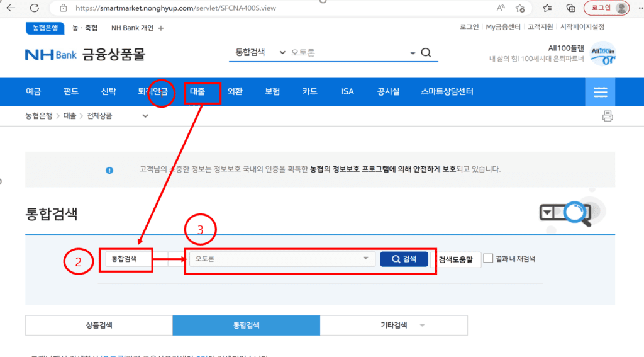Click the top search input containing 오토론
The height and width of the screenshot is (357, 644).
349,53
